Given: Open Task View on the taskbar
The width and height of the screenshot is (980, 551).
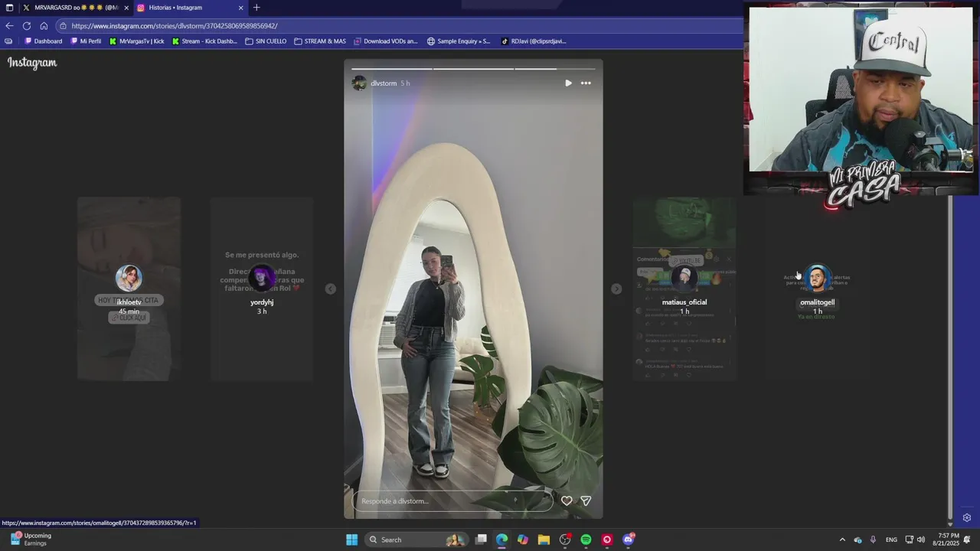Looking at the screenshot, I should 481,540.
